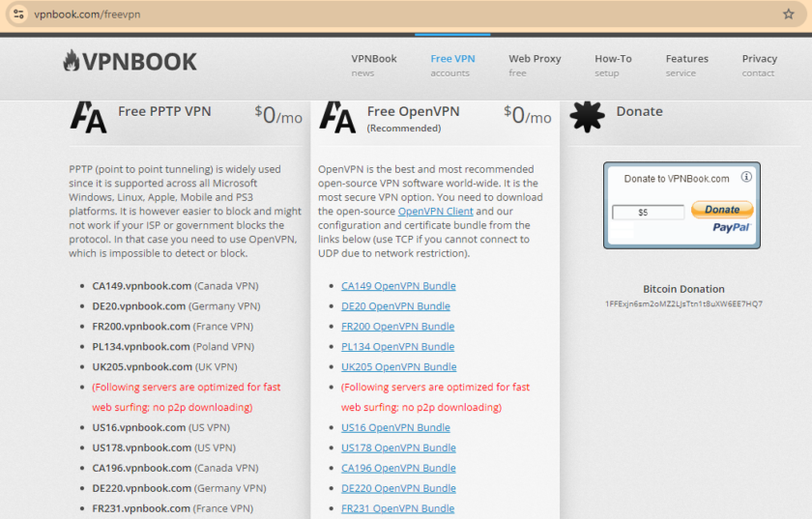The width and height of the screenshot is (812, 519).
Task: Click the info icon in donate box
Action: coord(746,178)
